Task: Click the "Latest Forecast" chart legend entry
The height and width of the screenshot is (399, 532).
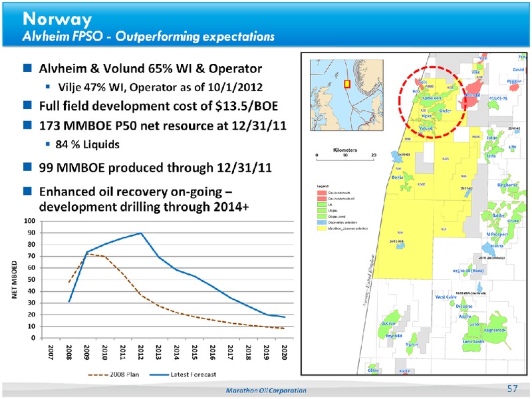Action: [184, 375]
